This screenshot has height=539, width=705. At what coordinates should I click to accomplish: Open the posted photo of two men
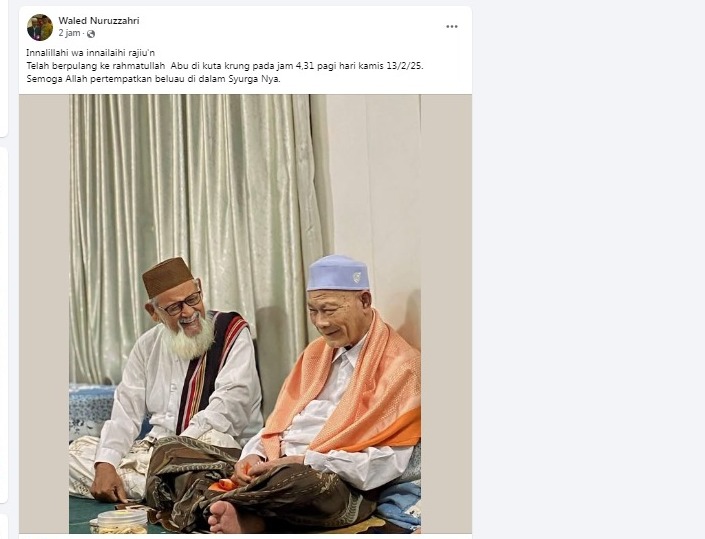245,314
